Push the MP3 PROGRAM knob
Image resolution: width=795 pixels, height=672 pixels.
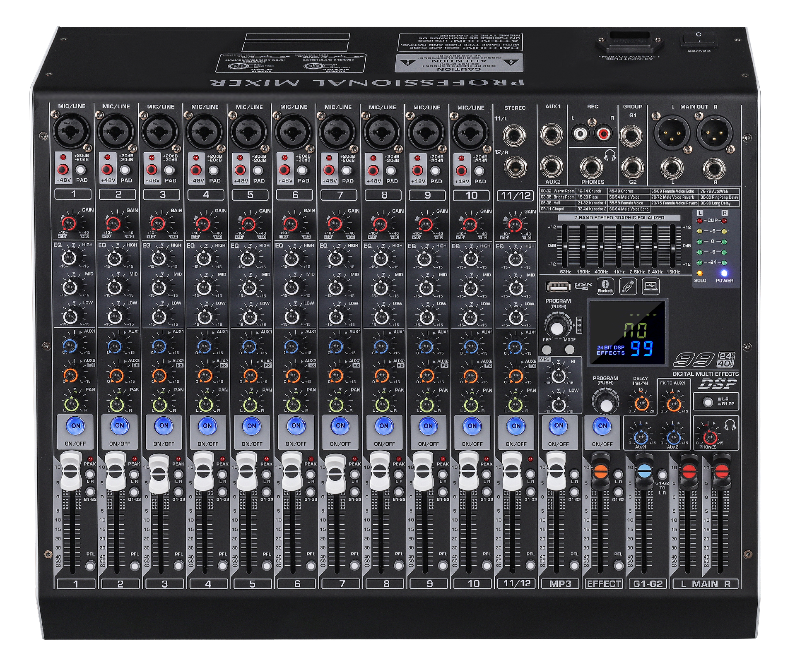(x=557, y=328)
